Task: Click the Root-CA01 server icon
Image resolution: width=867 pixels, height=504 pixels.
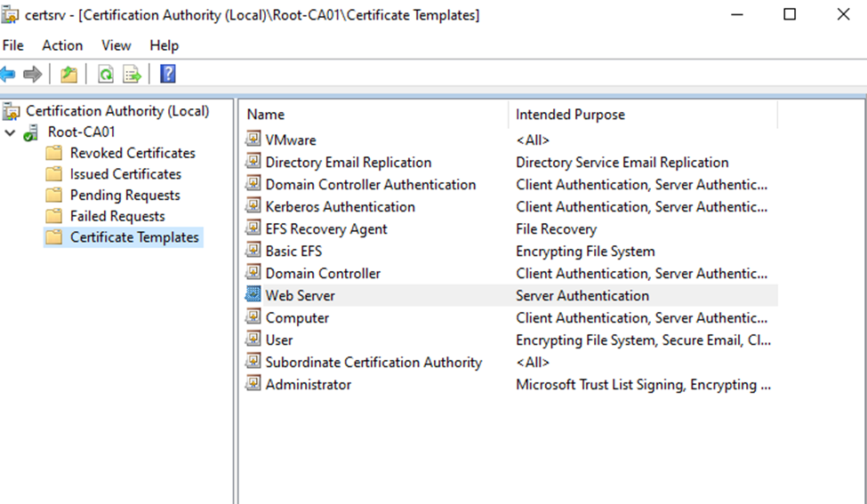Action: [x=32, y=132]
